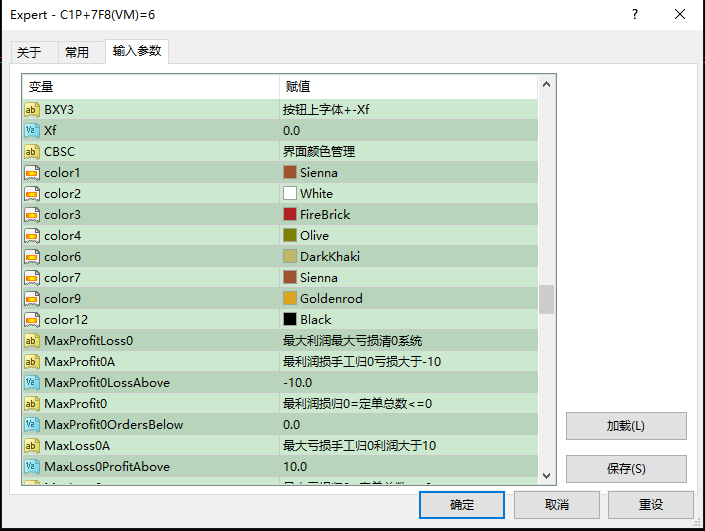This screenshot has width=705, height=531.
Task: Close the Expert dialog window
Action: point(680,14)
